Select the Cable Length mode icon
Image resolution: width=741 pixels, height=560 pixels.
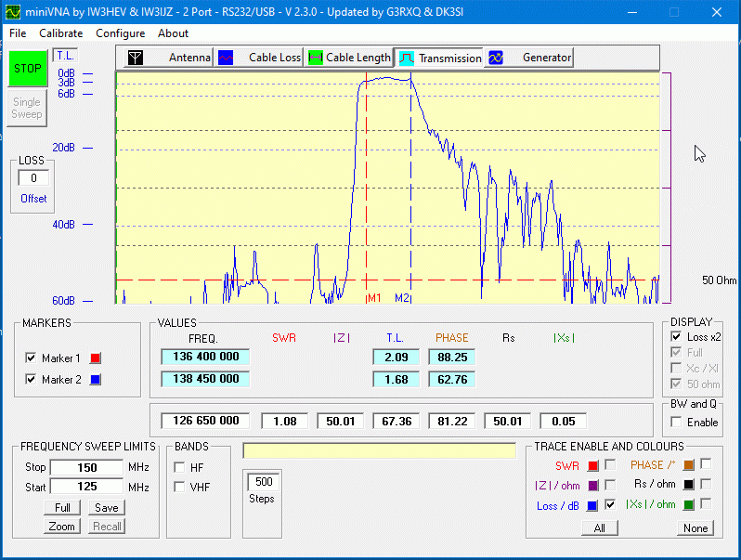coord(316,58)
